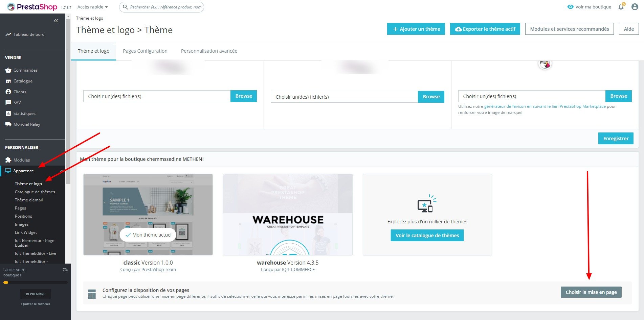
Task: Click Choisir la mise en page button
Action: pos(591,292)
